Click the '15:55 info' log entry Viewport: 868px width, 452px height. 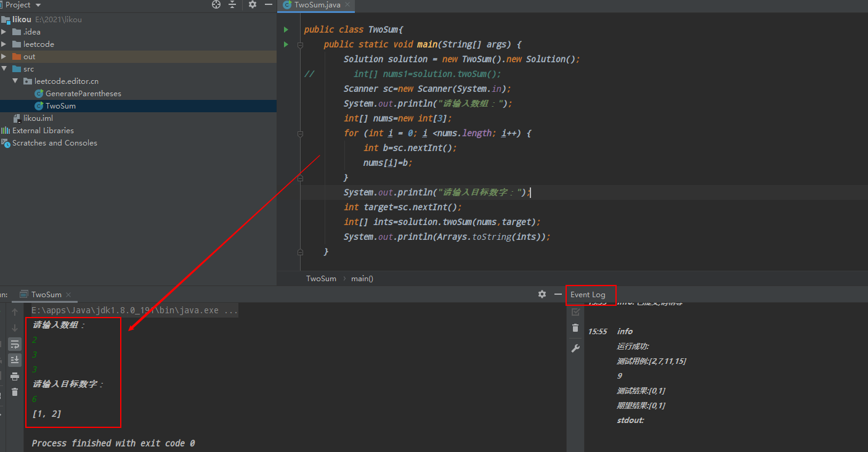tap(610, 331)
